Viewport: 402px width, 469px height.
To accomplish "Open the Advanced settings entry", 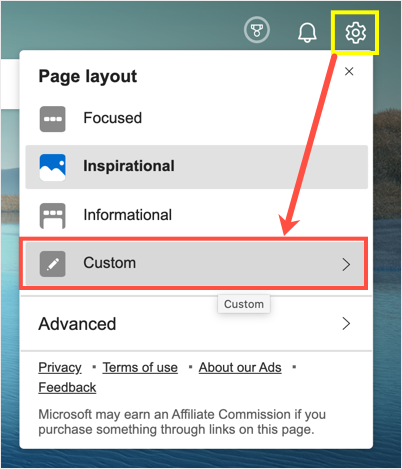I will [x=196, y=324].
